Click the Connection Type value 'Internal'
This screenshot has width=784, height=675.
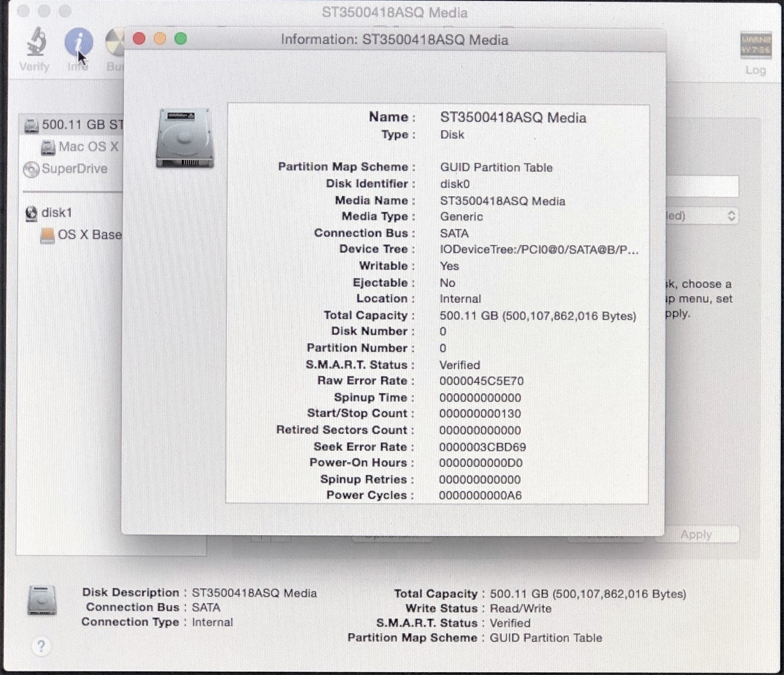point(212,622)
